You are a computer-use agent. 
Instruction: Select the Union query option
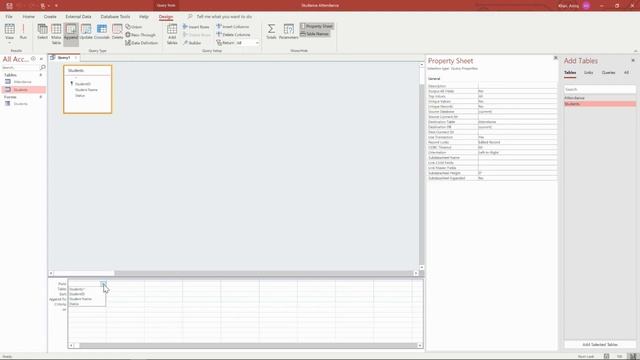[x=134, y=27]
